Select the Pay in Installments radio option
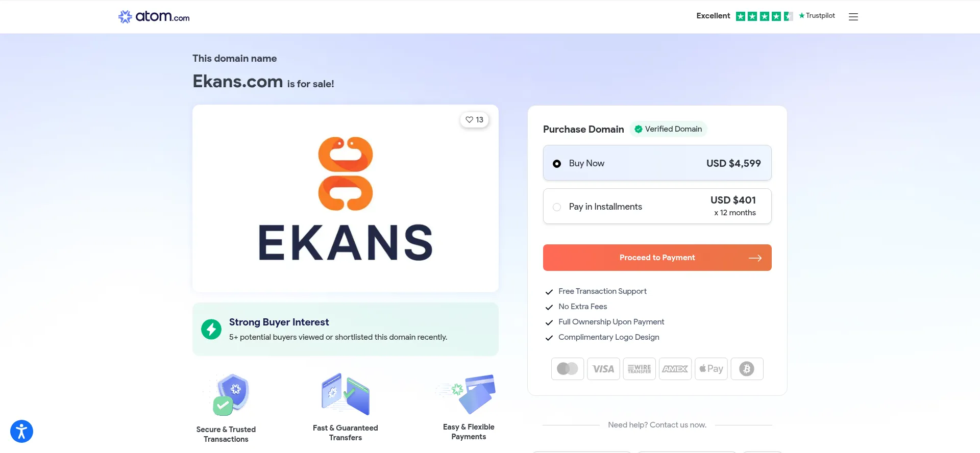 point(557,207)
